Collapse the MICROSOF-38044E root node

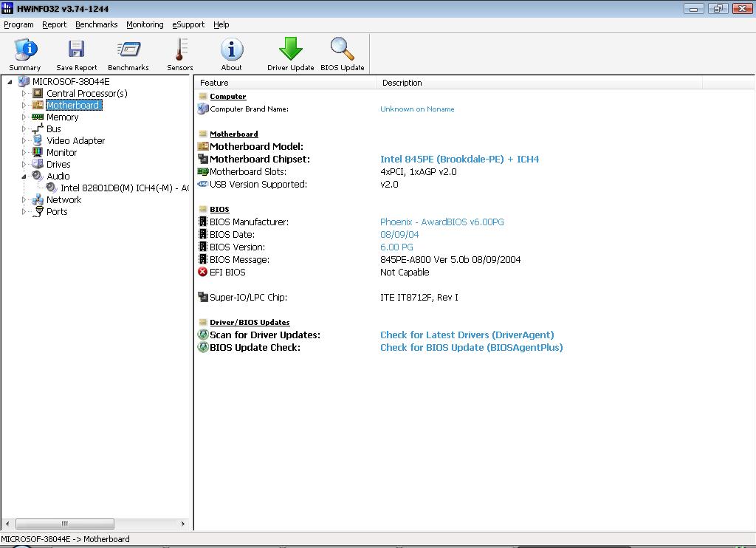(x=10, y=82)
